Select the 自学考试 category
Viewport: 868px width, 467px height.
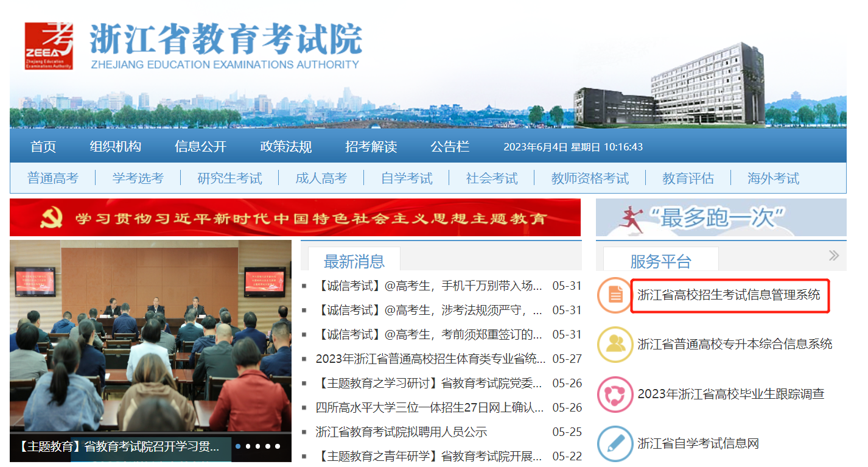click(x=407, y=178)
